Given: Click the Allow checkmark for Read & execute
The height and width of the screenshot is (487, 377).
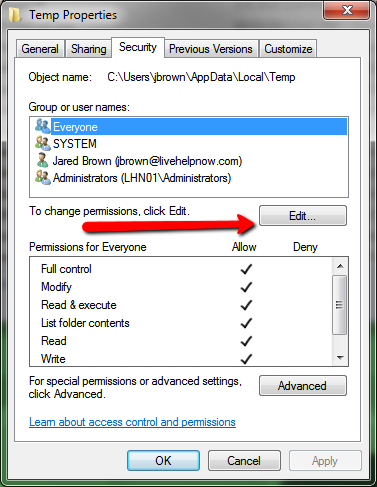Looking at the screenshot, I should coord(246,305).
